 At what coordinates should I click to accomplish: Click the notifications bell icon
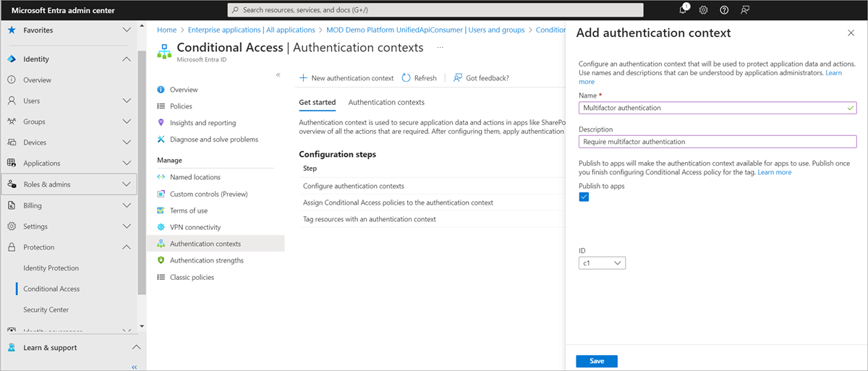click(683, 10)
